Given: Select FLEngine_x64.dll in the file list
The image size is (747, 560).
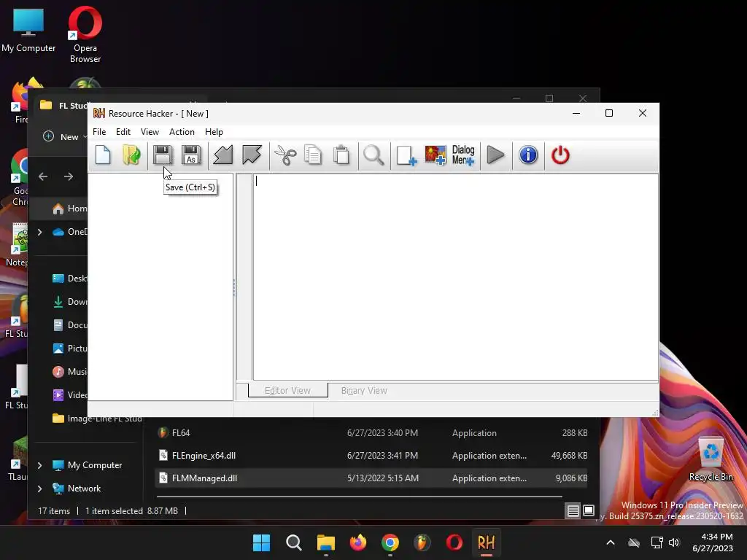Looking at the screenshot, I should click(x=371, y=456).
